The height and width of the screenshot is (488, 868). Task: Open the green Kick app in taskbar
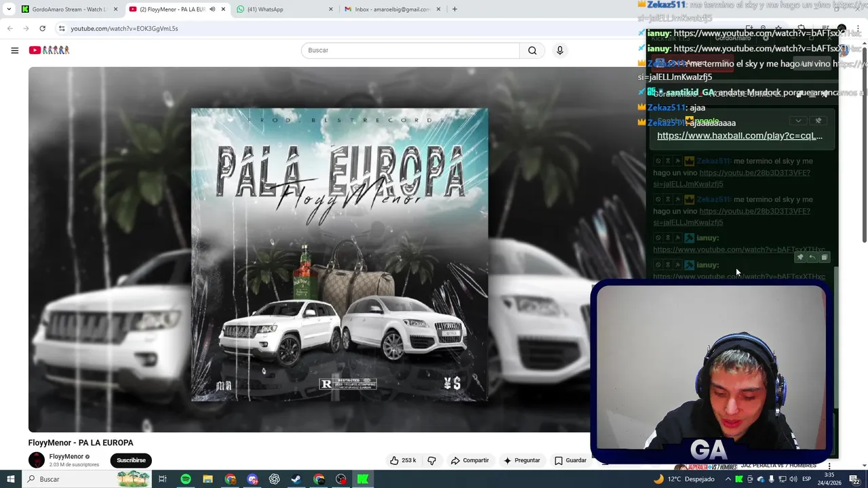(363, 479)
